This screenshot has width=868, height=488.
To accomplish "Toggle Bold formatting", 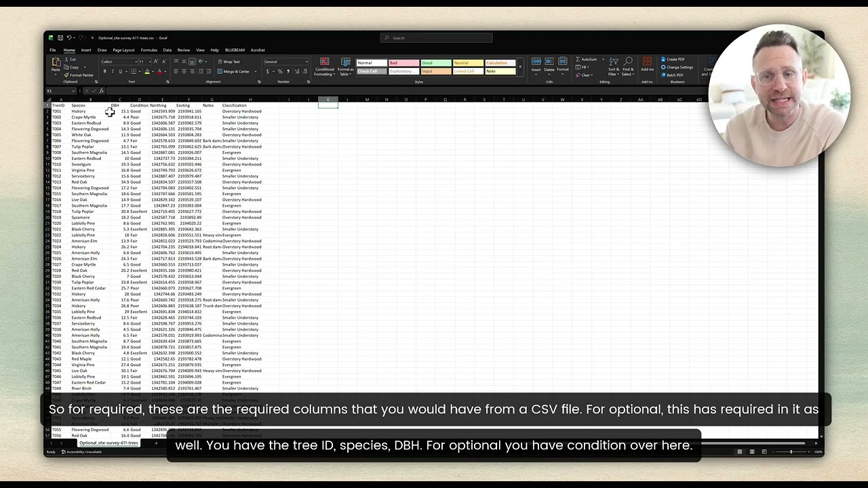I will click(104, 71).
